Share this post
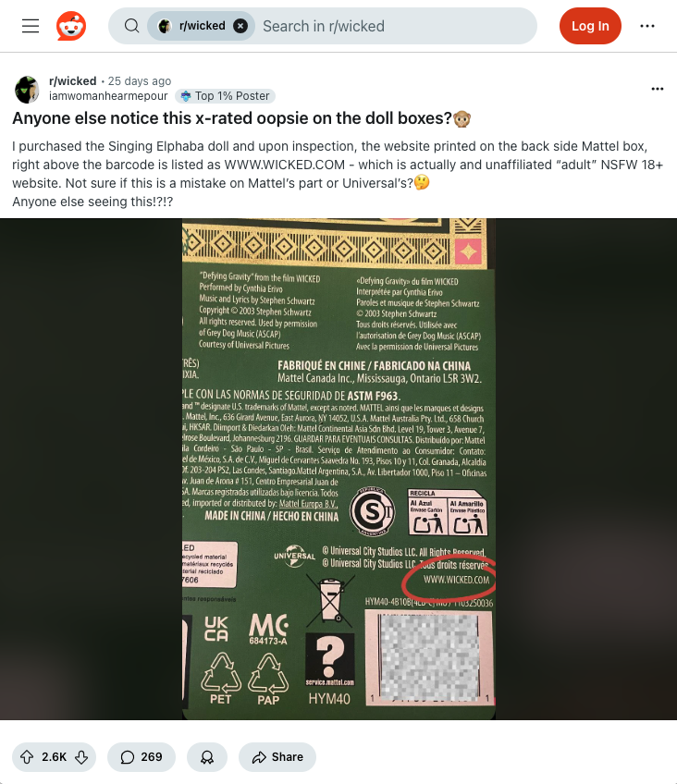 tap(277, 757)
